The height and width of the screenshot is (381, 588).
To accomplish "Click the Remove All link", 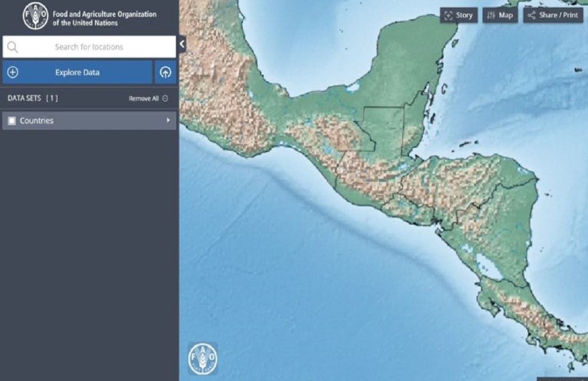I will [143, 99].
